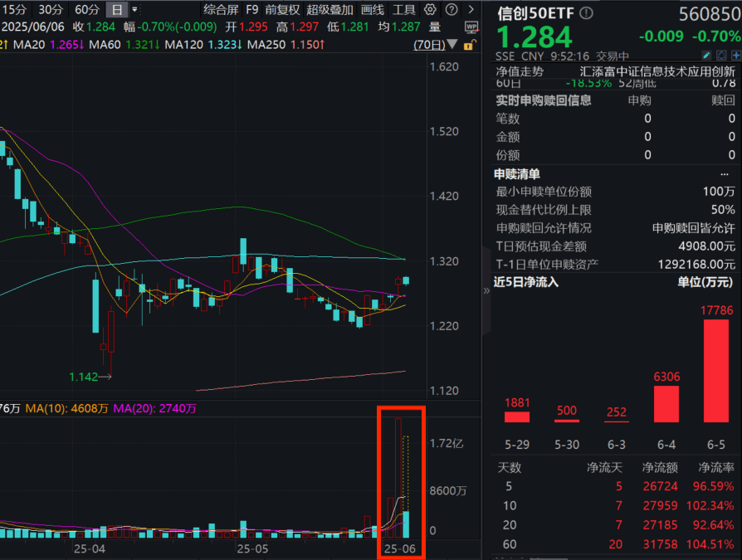The image size is (742, 560).
Task: Open the dropdown arrow next to 日
Action: [134, 10]
